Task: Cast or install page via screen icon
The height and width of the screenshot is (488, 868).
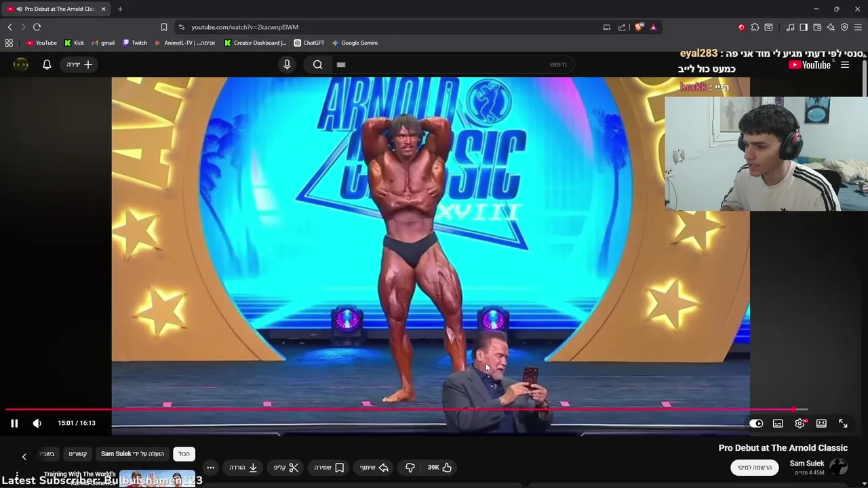Action: click(x=607, y=27)
